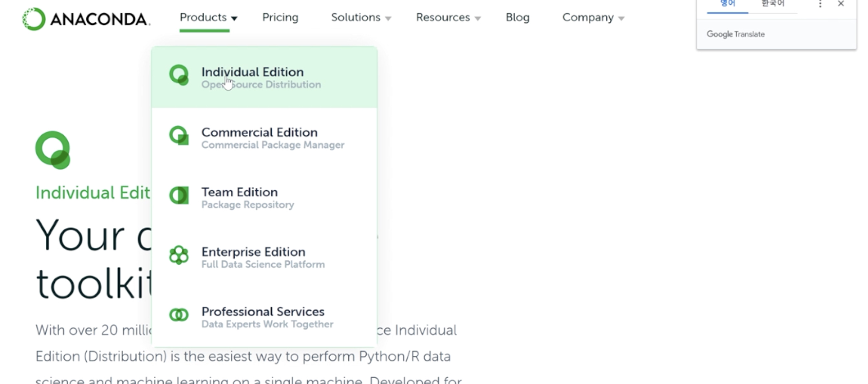Click the Enterprise Edition flower icon
868x384 pixels.
point(179,255)
